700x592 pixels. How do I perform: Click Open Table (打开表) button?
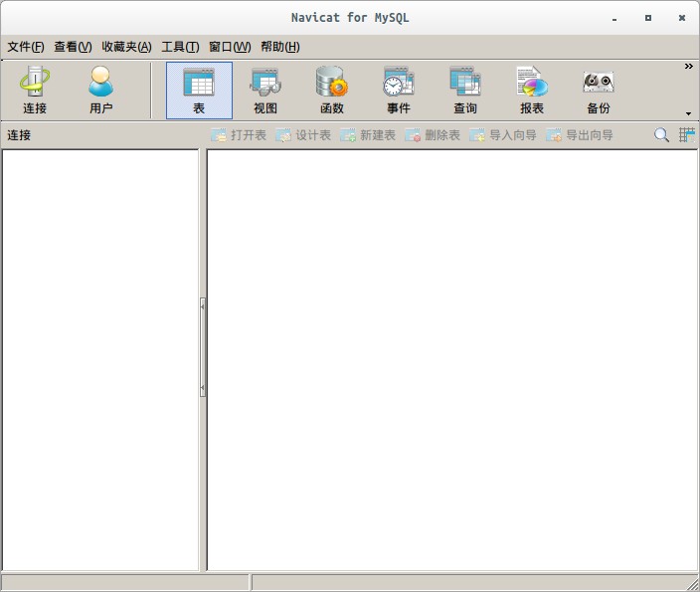point(239,135)
